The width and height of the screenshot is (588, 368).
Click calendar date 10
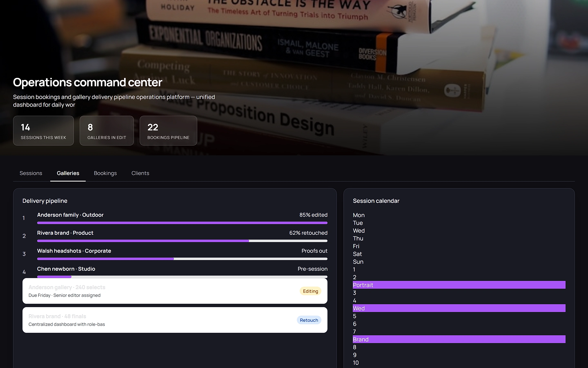click(356, 363)
